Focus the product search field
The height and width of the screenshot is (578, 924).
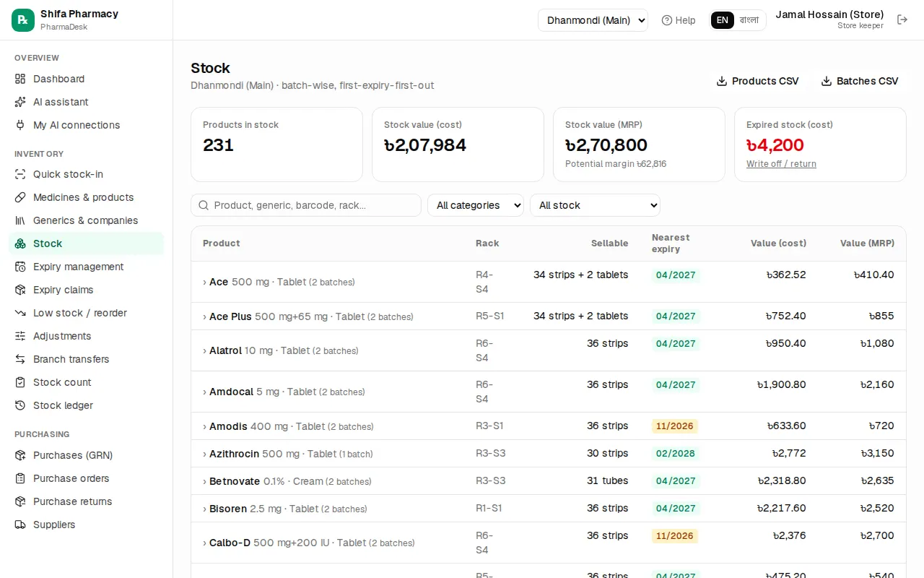tap(306, 205)
